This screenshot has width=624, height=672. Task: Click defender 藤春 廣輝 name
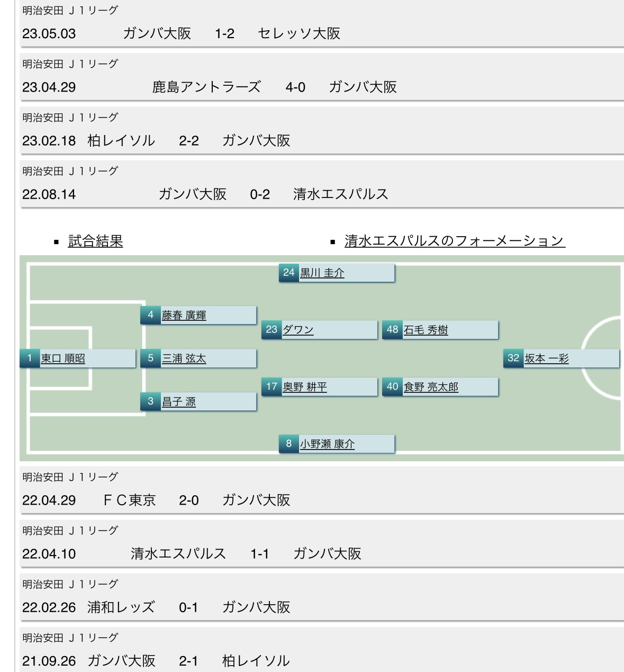[x=184, y=316]
